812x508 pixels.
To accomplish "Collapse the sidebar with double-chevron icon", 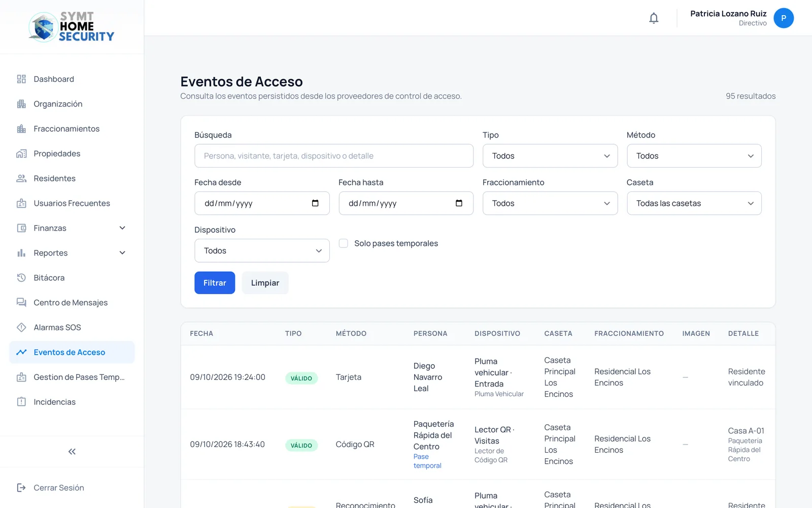I will [72, 452].
